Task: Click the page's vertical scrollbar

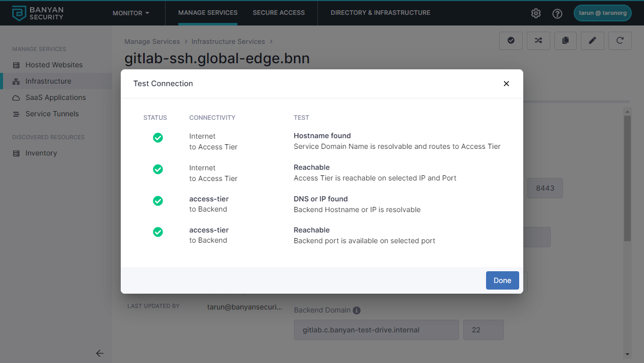Action: click(627, 178)
